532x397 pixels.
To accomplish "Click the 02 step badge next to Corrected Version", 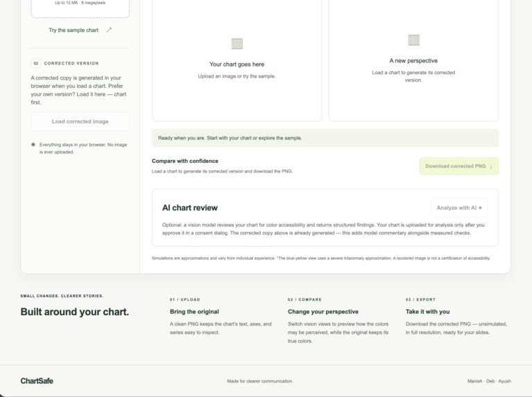I will point(35,64).
